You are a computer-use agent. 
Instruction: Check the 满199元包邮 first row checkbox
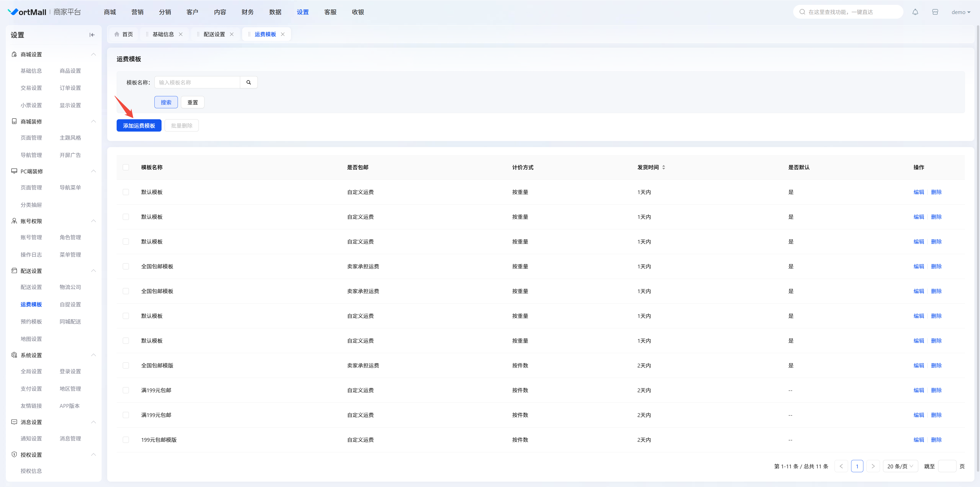tap(126, 390)
